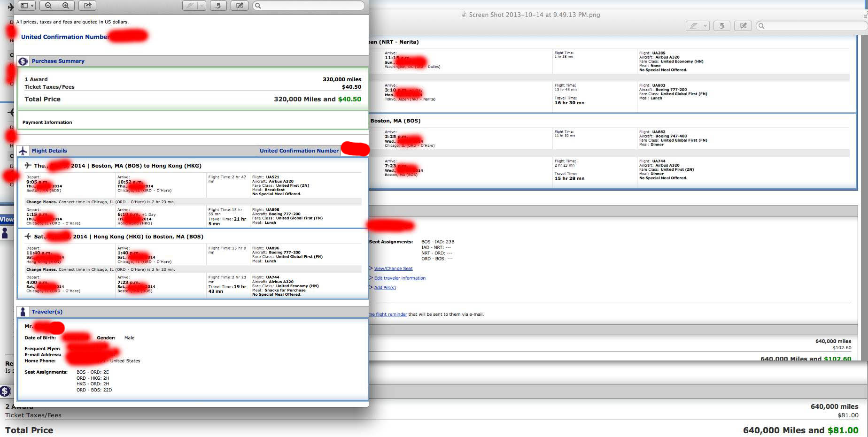The width and height of the screenshot is (868, 437).
Task: Show edit toolbar in the back Preview window
Action: pos(743,26)
